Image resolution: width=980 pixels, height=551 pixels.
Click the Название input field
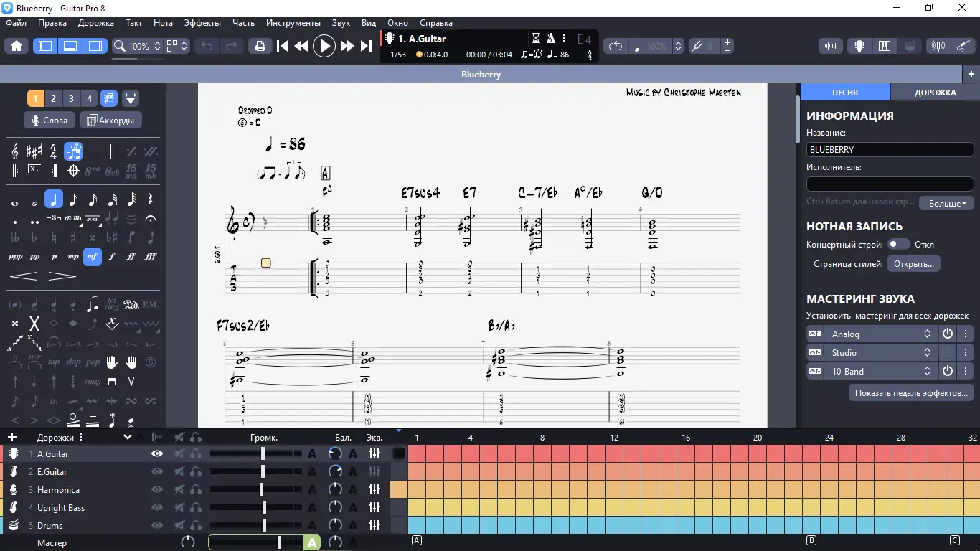coord(890,149)
